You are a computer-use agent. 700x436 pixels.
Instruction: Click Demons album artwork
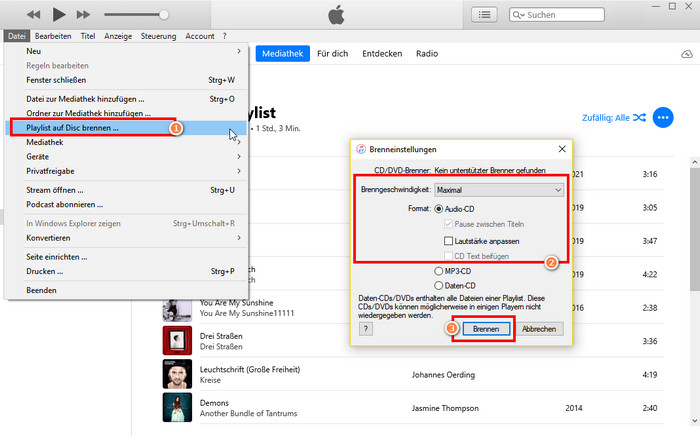(x=177, y=407)
